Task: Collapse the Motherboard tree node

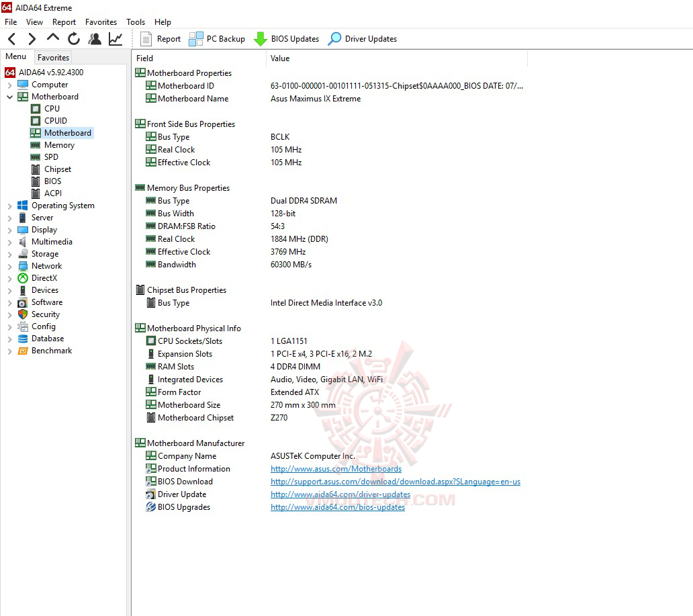Action: point(9,97)
